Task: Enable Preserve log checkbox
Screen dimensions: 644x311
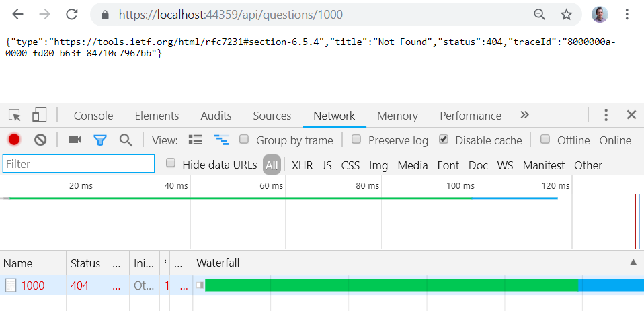Action: click(357, 140)
